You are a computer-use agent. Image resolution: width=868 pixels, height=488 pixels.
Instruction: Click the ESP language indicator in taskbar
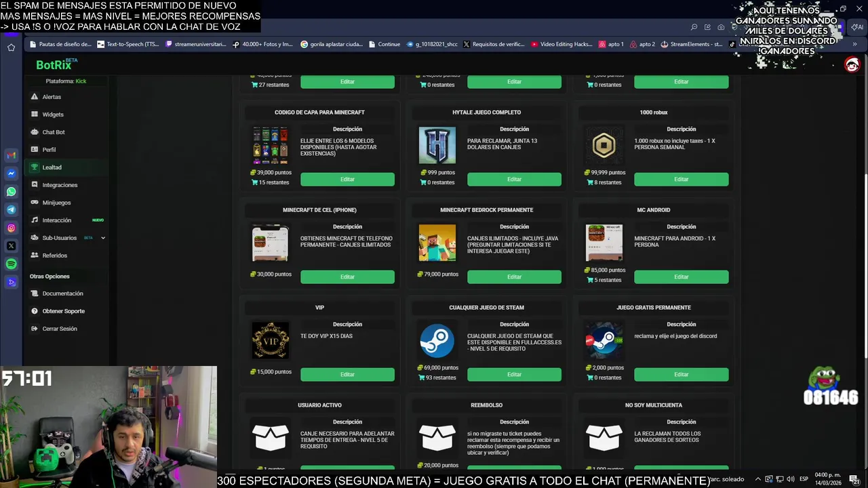pyautogui.click(x=804, y=479)
